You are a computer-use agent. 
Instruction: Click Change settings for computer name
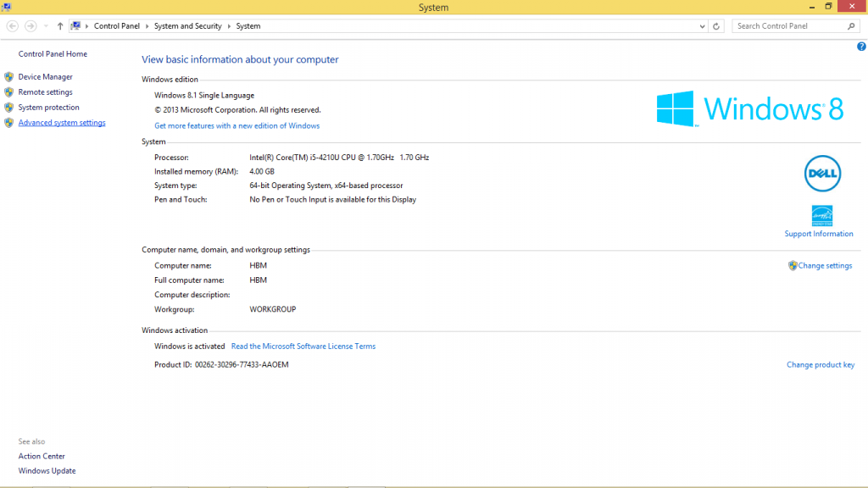tap(825, 265)
